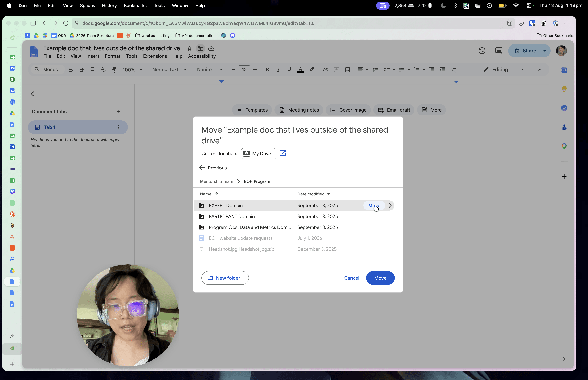This screenshot has height=380, width=588.
Task: Go back with the Previous button
Action: [x=213, y=168]
